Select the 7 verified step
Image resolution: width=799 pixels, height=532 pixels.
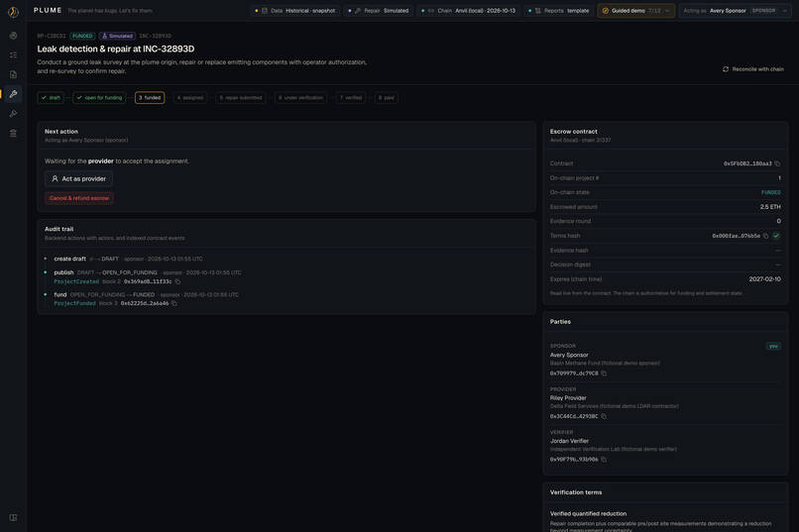(x=351, y=98)
